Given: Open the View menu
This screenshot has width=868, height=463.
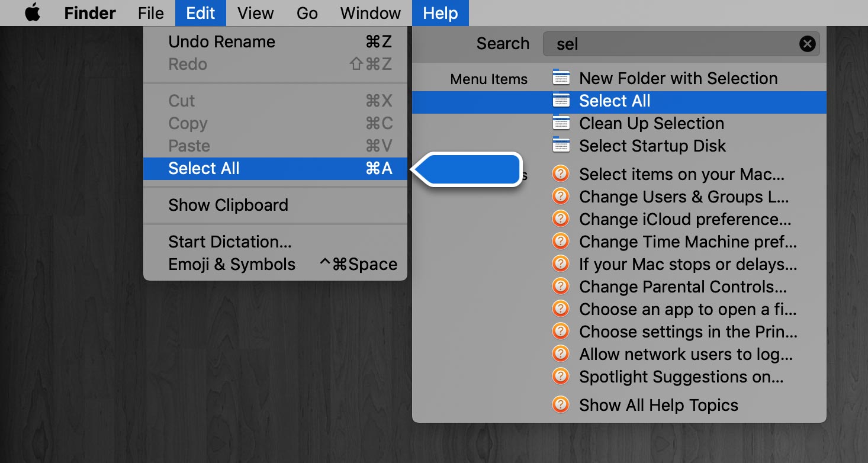Looking at the screenshot, I should coord(255,13).
